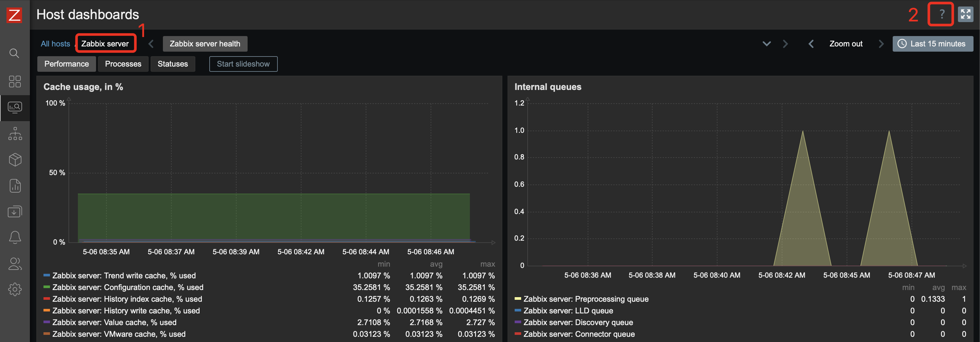
Task: Click 'Zabbix server: Connector queue' legend label
Action: 579,334
